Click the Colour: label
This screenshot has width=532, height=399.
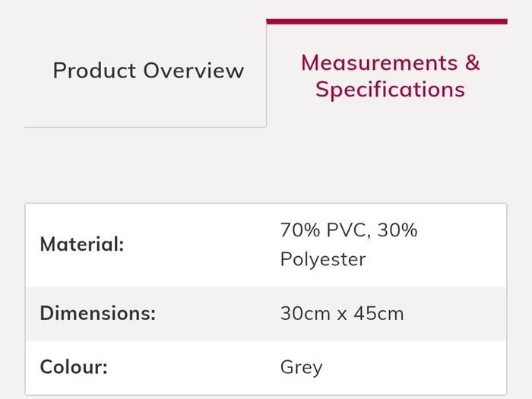click(74, 367)
